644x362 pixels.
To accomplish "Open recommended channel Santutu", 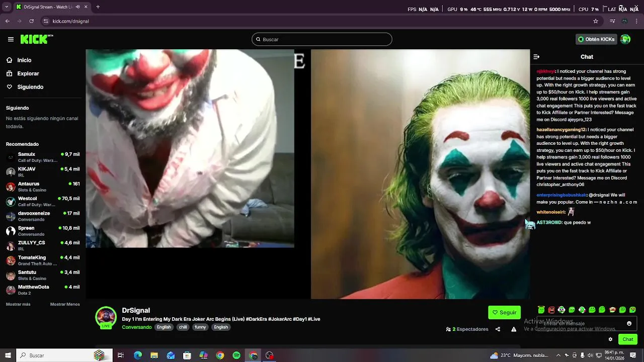I will click(x=43, y=275).
